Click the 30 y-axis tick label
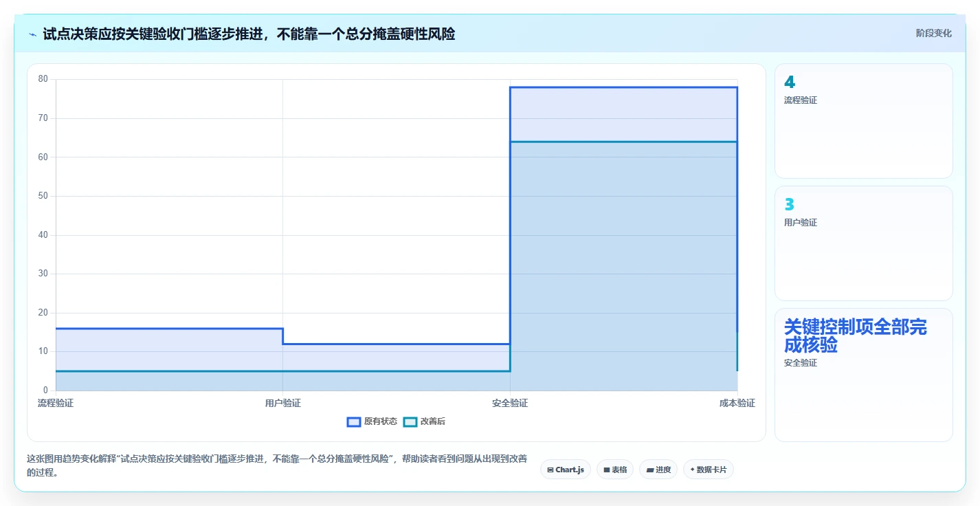This screenshot has height=506, width=980. pyautogui.click(x=43, y=274)
